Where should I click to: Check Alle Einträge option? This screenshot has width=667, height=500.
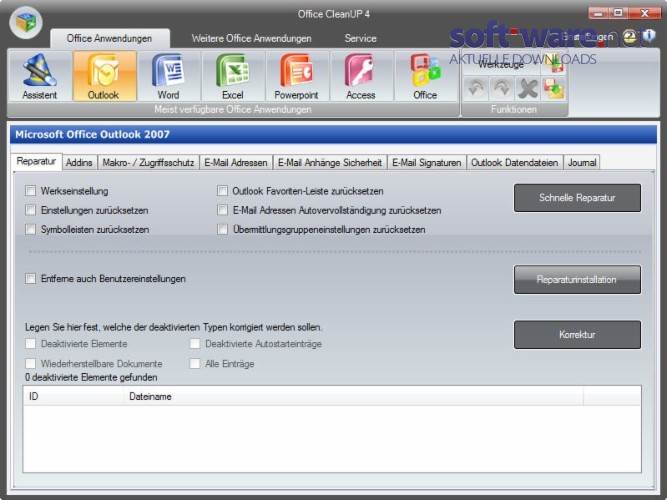click(195, 363)
